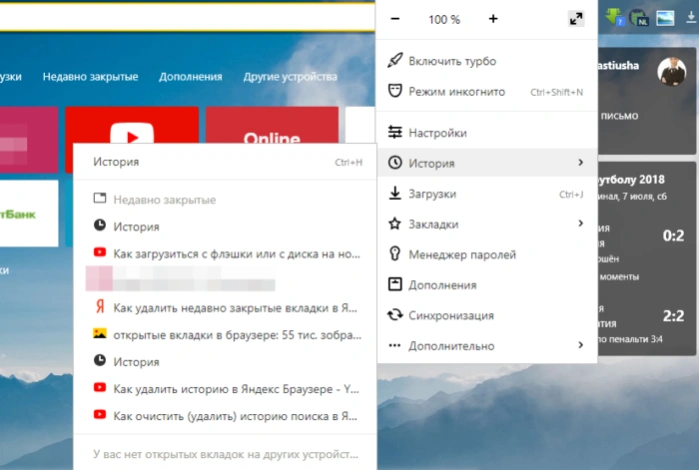This screenshot has width=699, height=470.
Task: Switch to Другие устройства tab
Action: click(290, 77)
